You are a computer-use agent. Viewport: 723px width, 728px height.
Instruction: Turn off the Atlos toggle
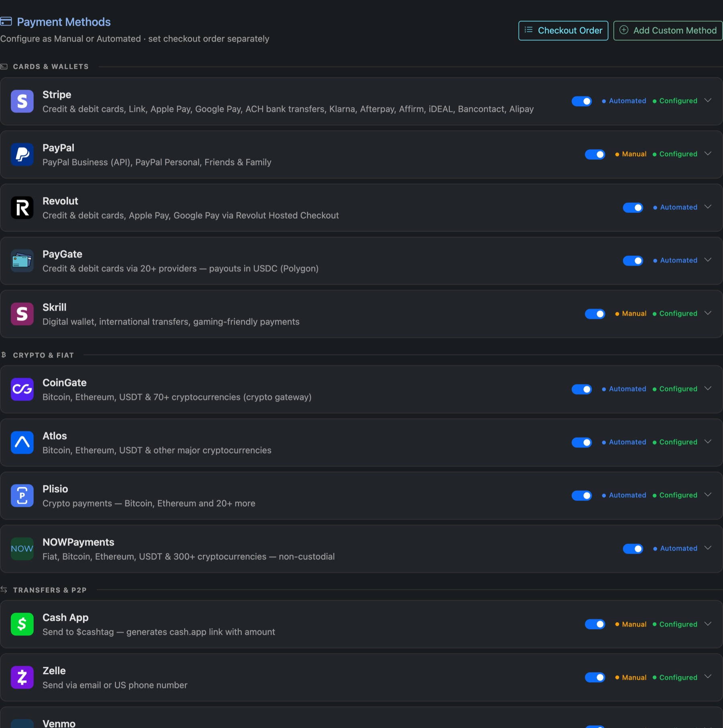pos(582,442)
